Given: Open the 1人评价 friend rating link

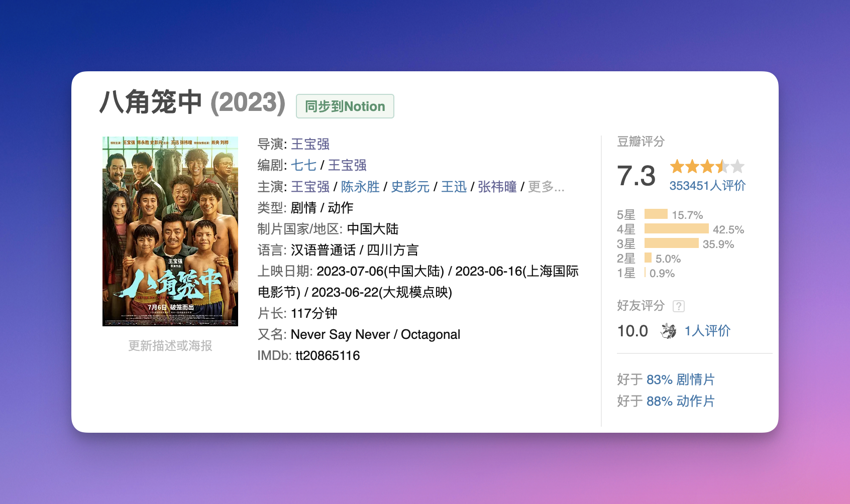Looking at the screenshot, I should pyautogui.click(x=707, y=331).
